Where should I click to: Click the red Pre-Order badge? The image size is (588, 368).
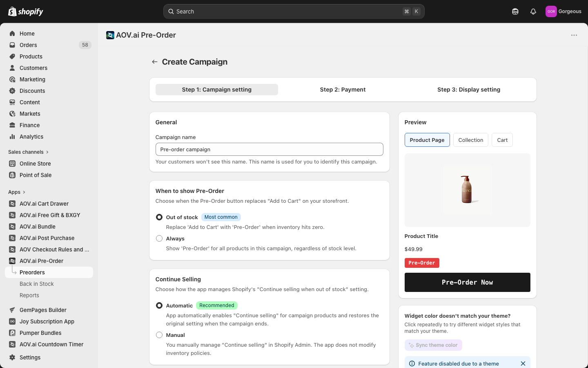pyautogui.click(x=422, y=263)
